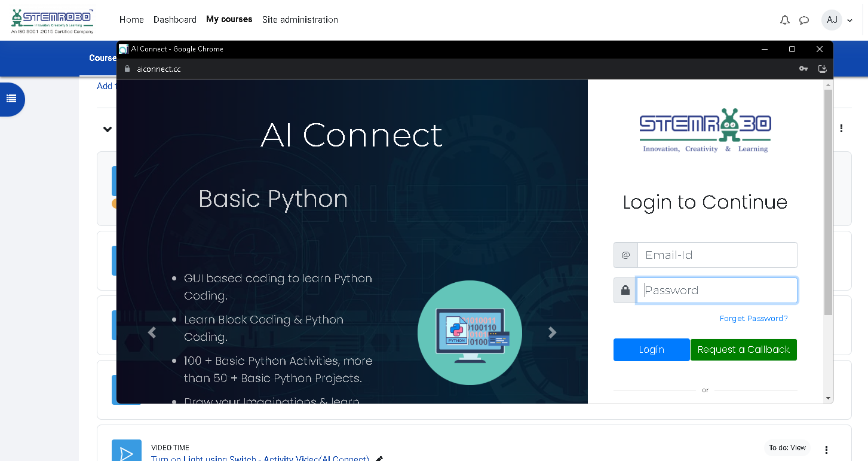Click the AI Connect heading text

351,135
